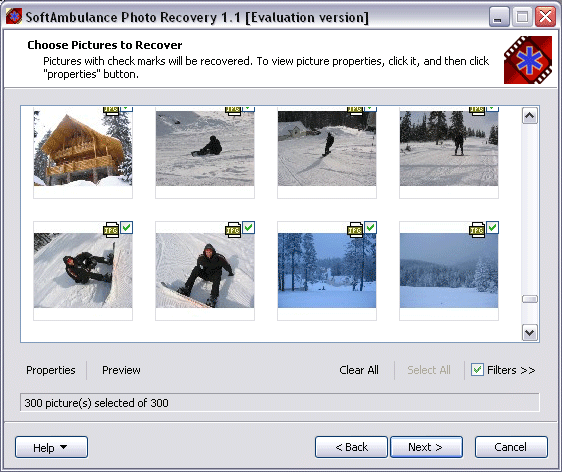Click the app icon in the title bar
Viewport: 562px width, 472px height.
point(14,16)
